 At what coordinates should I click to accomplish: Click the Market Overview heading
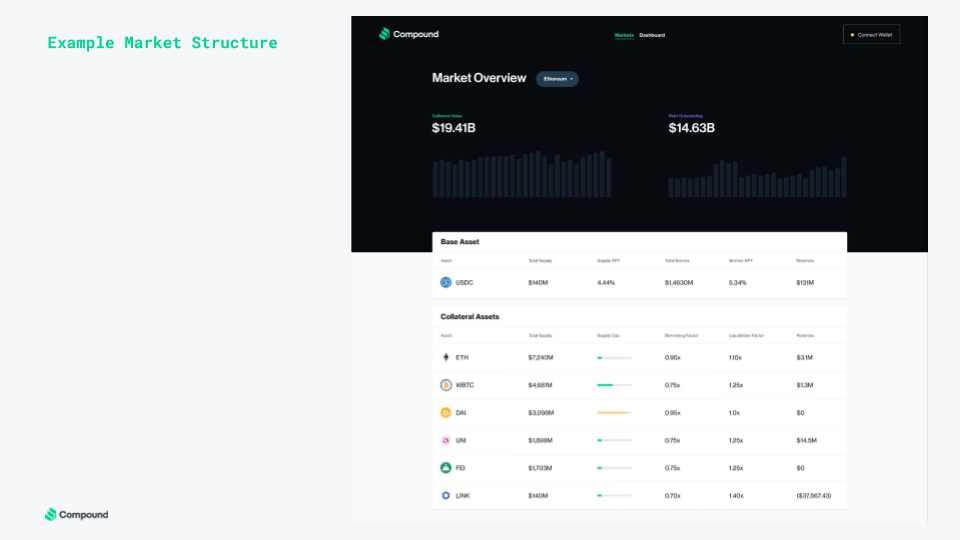pos(479,78)
